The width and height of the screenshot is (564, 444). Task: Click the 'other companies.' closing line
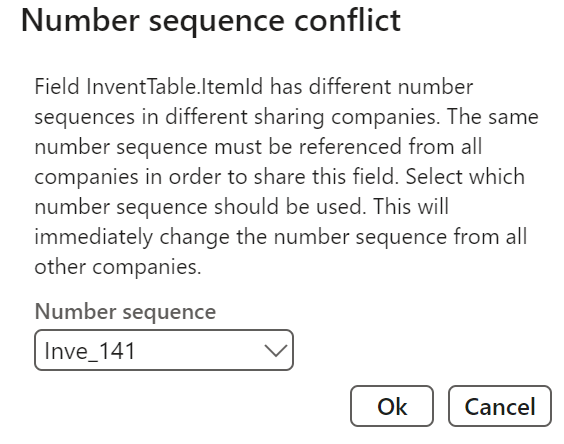[118, 267]
